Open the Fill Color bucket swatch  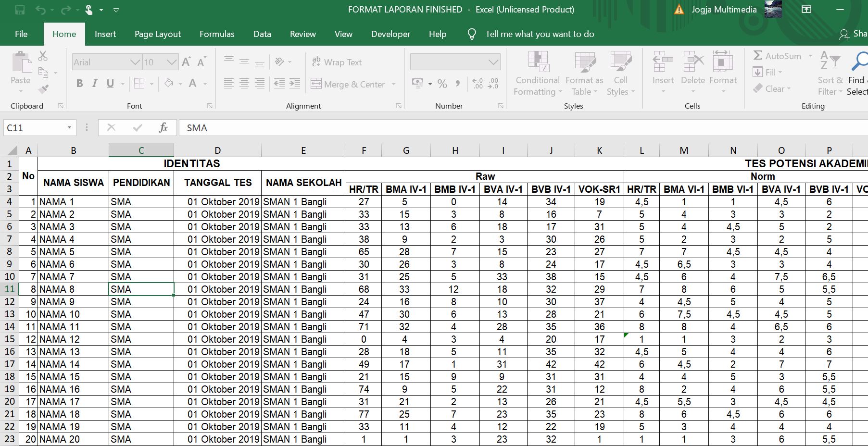tap(169, 84)
